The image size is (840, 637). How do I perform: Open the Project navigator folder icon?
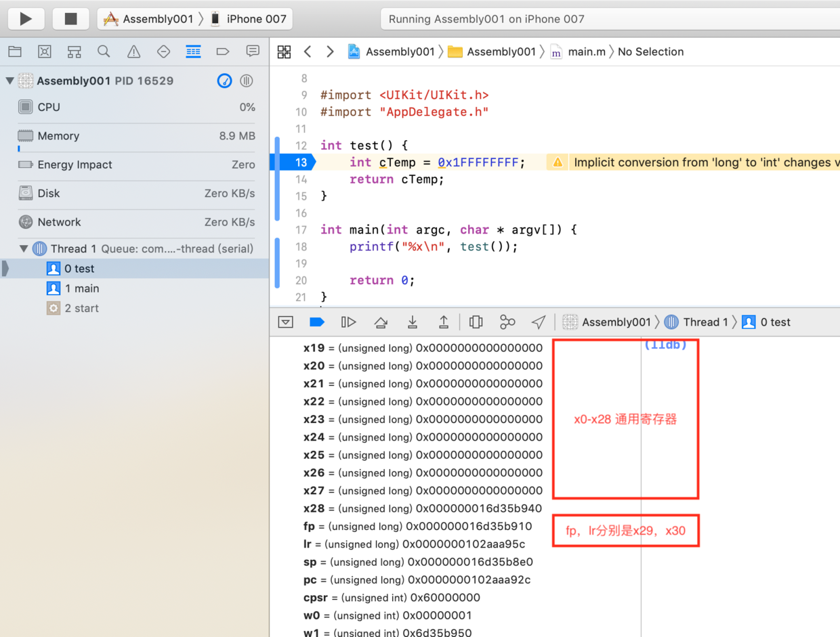tap(14, 51)
